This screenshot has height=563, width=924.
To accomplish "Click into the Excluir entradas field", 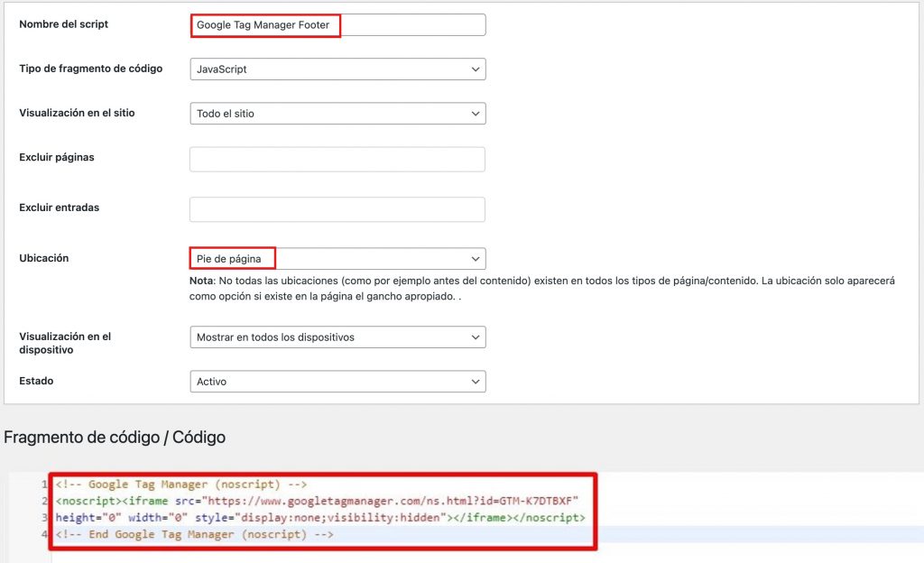I will [337, 209].
